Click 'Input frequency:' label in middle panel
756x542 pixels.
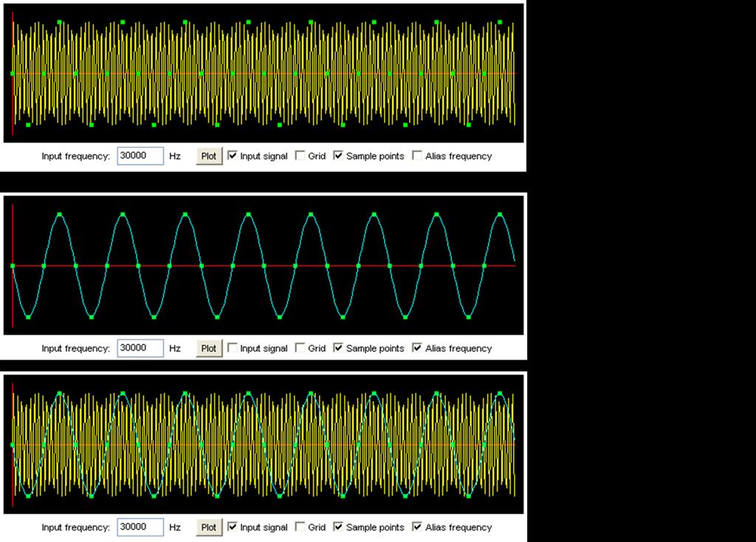coord(76,349)
